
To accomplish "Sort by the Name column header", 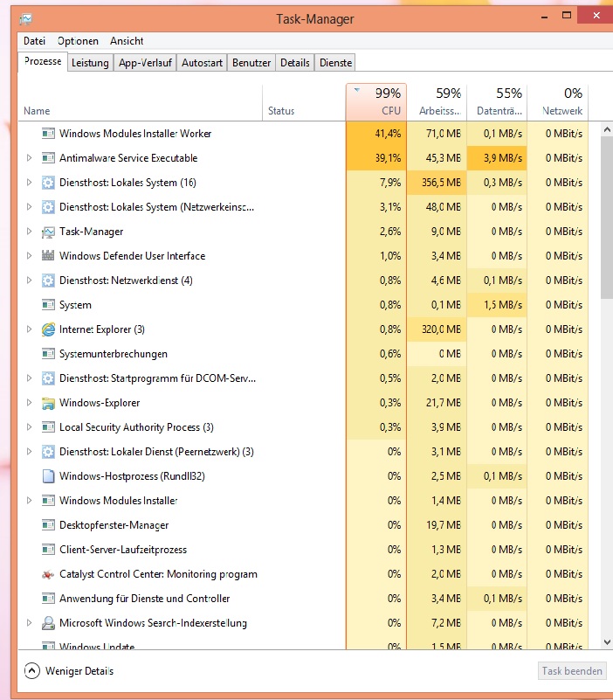I will pyautogui.click(x=140, y=102).
